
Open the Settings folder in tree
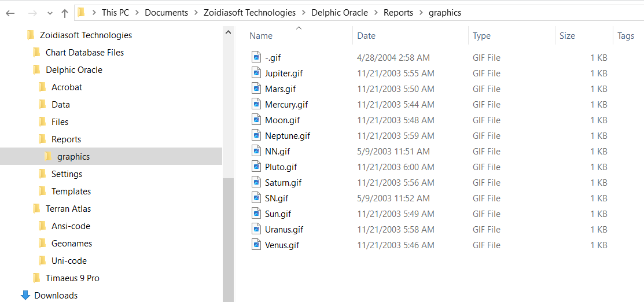click(67, 174)
